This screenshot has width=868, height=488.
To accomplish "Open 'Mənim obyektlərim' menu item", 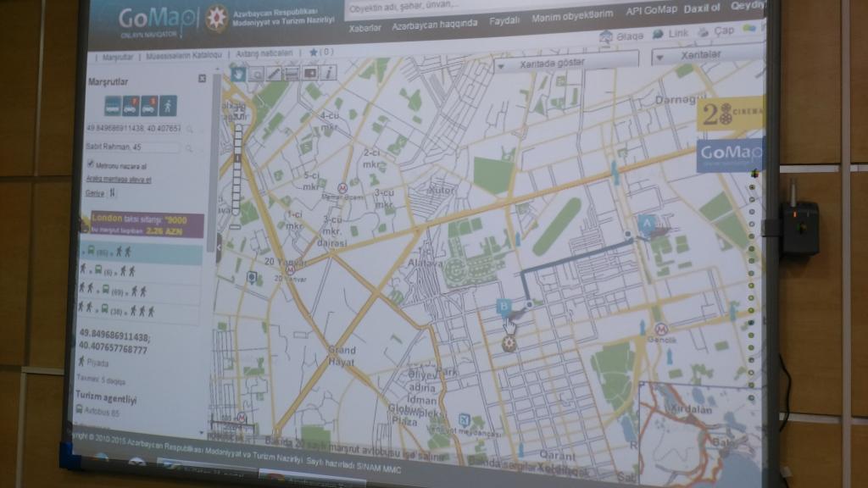I will point(572,16).
